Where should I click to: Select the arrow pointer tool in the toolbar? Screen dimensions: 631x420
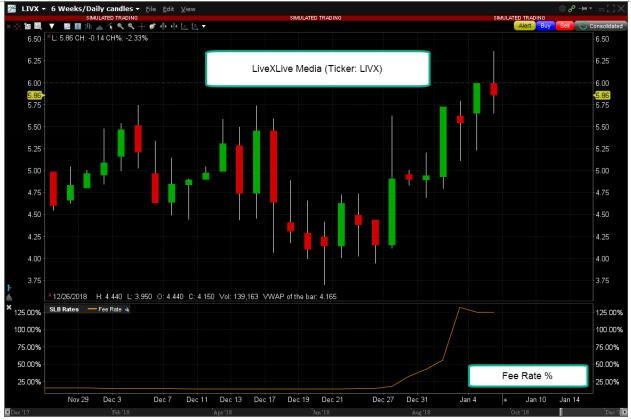(110, 26)
